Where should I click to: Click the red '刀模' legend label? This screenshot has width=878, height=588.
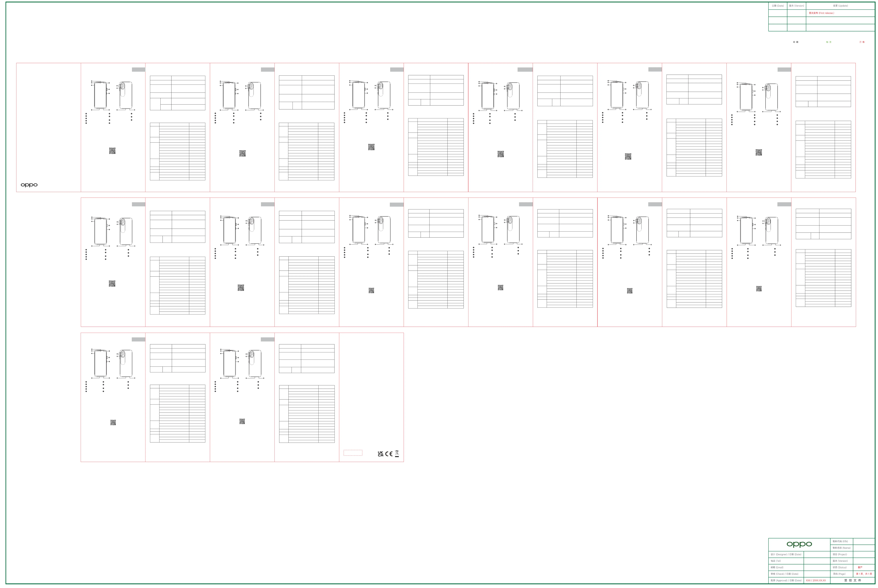[x=862, y=42]
